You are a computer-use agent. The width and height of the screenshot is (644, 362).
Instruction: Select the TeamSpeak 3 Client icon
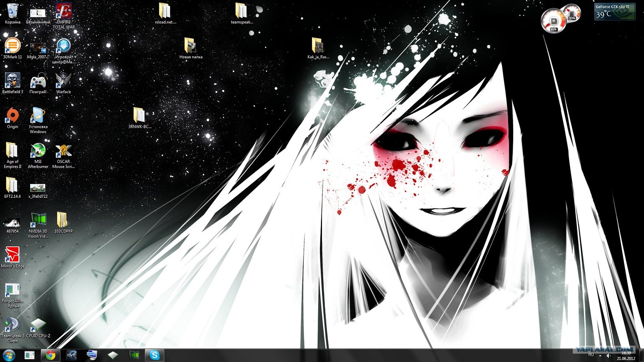13,325
